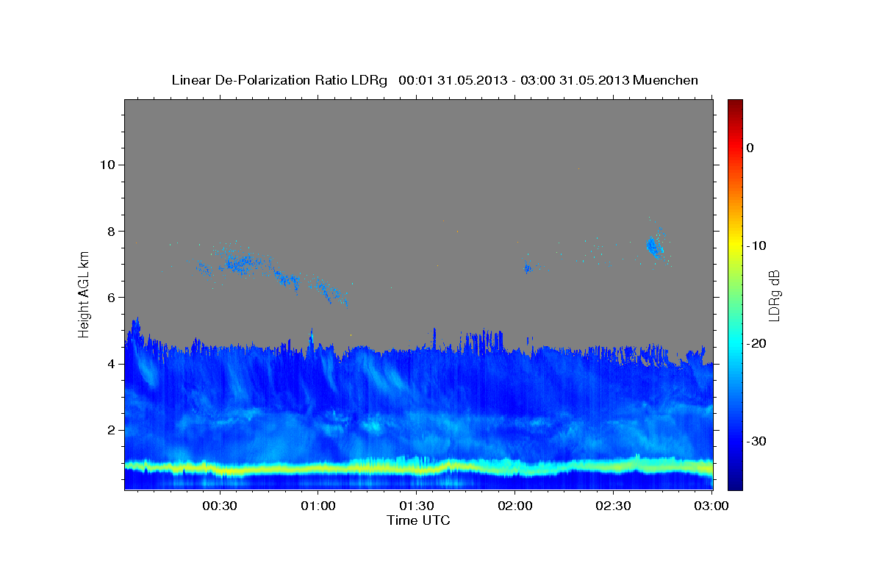Click the colorbar value -30
The width and height of the screenshot is (882, 588).
[757, 441]
